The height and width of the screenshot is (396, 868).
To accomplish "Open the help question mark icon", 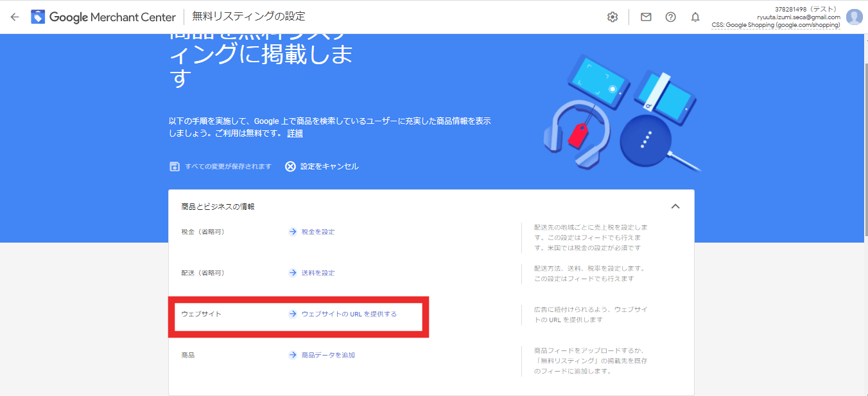I will pos(670,17).
